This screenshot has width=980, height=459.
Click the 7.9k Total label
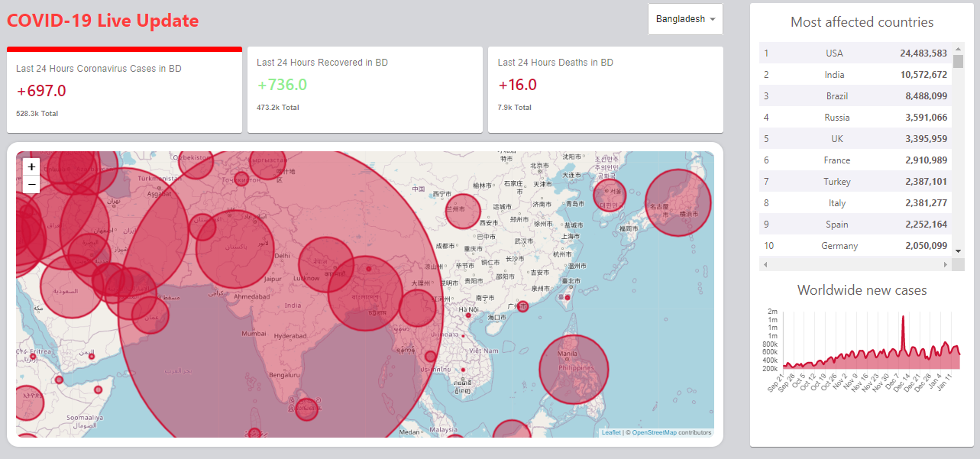click(515, 108)
